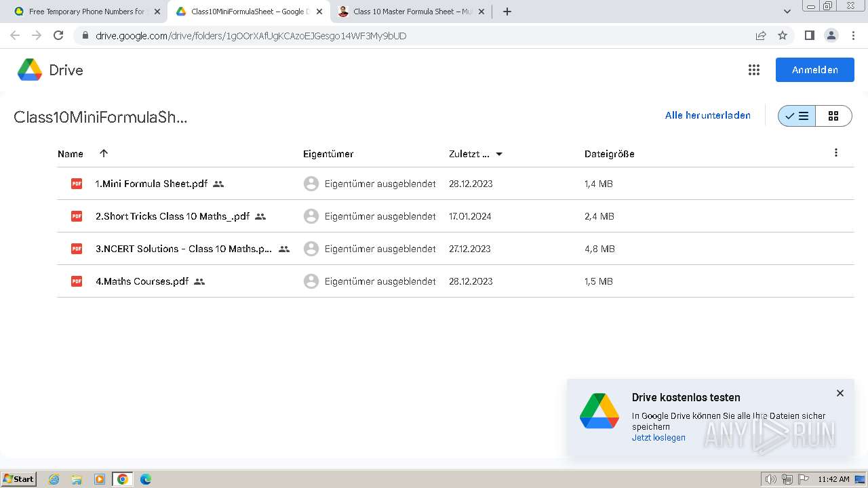Click PDF icon of 1.Mini Formula Sheet

point(77,184)
